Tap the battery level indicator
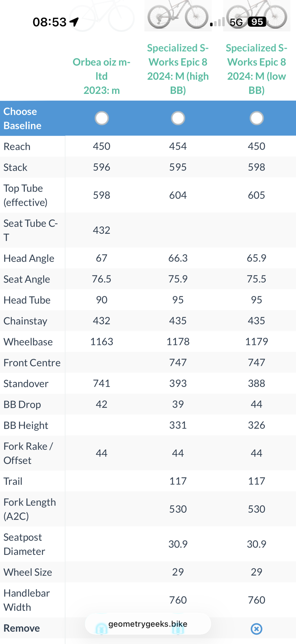This screenshot has width=296, height=644. click(x=257, y=22)
